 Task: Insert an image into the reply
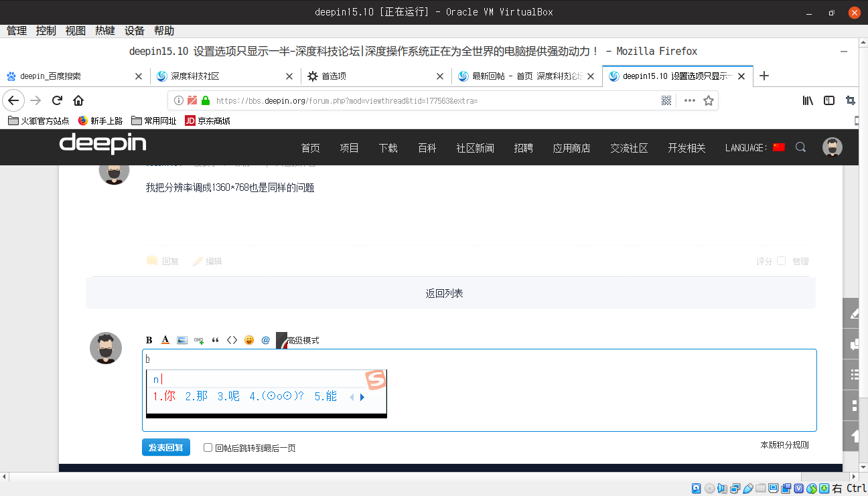(182, 340)
